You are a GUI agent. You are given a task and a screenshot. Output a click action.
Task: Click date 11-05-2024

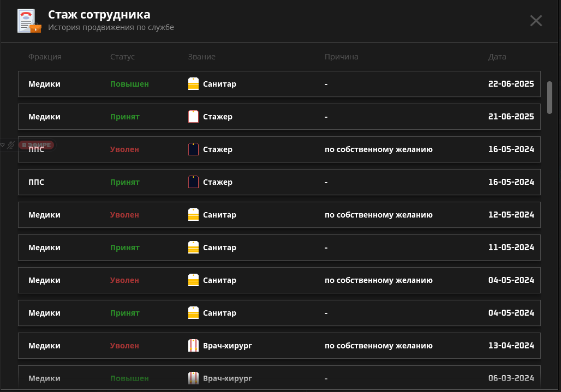511,248
